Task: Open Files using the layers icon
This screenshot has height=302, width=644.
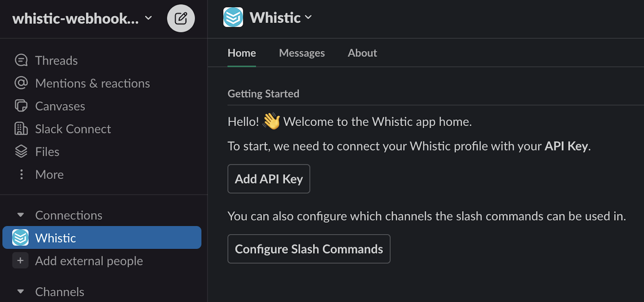Action: point(21,152)
